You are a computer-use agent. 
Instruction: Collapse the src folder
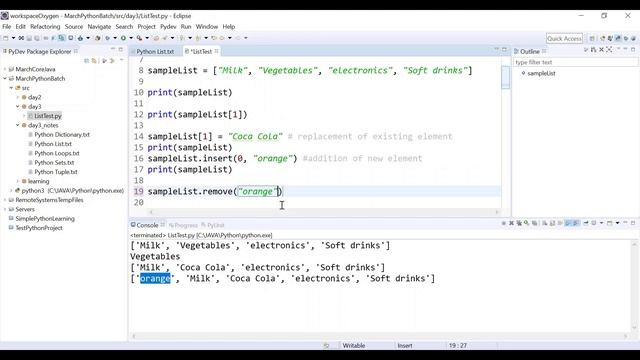(x=11, y=88)
